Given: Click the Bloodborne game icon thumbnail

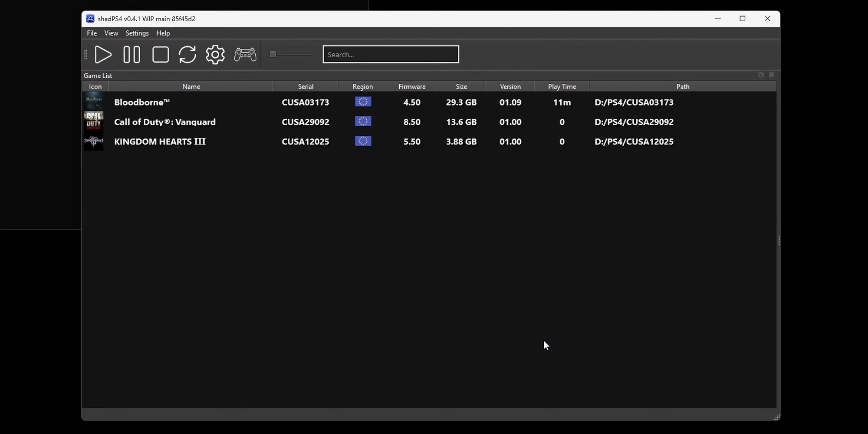Looking at the screenshot, I should coord(94,102).
